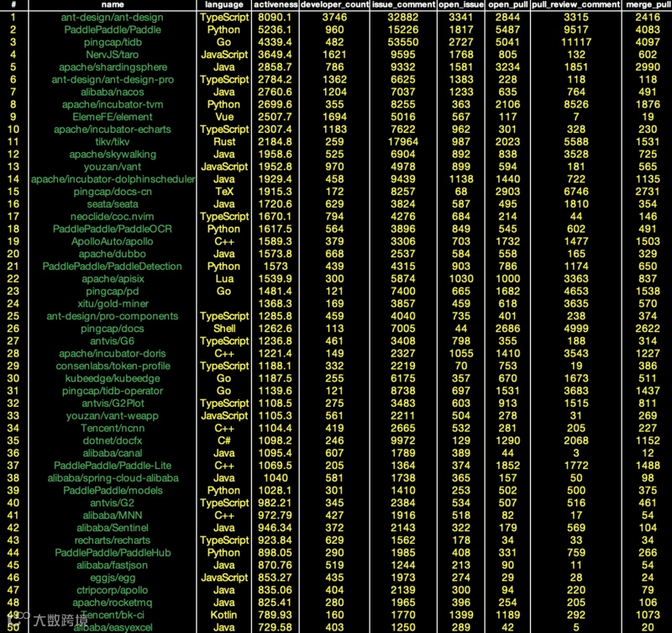Click alibaba/canal repository name
672x633 pixels.
[x=113, y=453]
